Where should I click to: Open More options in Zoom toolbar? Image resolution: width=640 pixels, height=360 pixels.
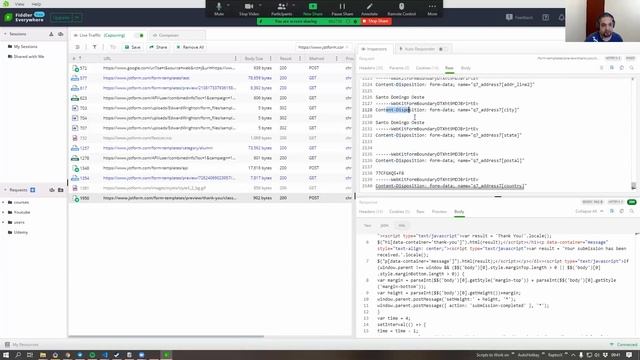click(x=432, y=9)
